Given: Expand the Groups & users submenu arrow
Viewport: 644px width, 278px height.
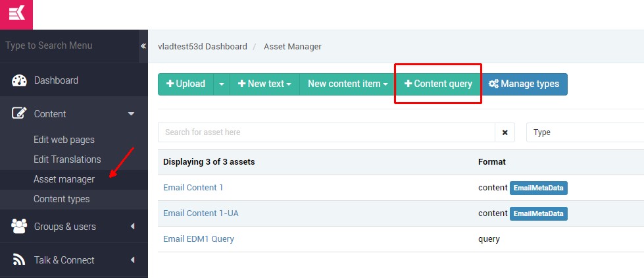Looking at the screenshot, I should [x=132, y=226].
